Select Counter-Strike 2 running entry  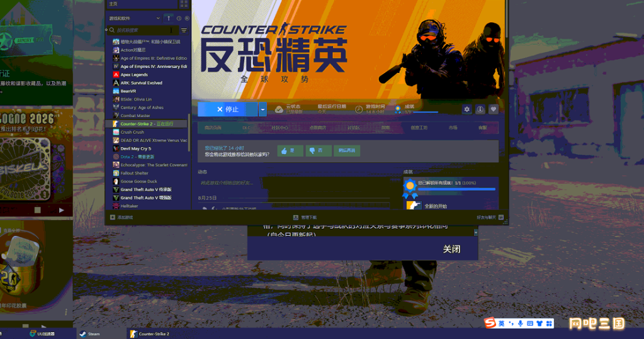tap(147, 124)
